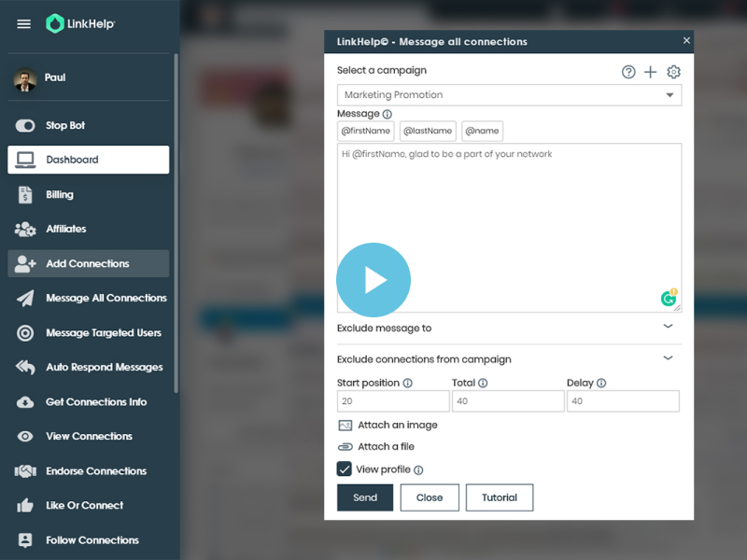Insert the @lastName placeholder

point(428,131)
